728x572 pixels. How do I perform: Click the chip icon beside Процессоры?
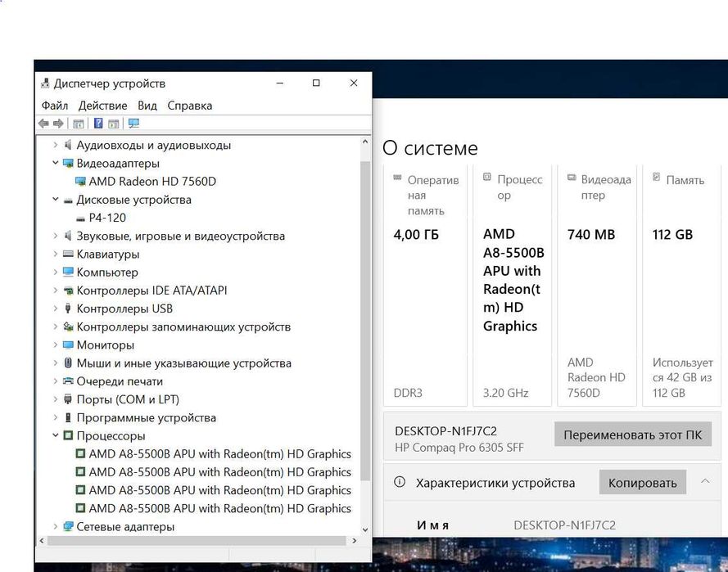coord(68,435)
